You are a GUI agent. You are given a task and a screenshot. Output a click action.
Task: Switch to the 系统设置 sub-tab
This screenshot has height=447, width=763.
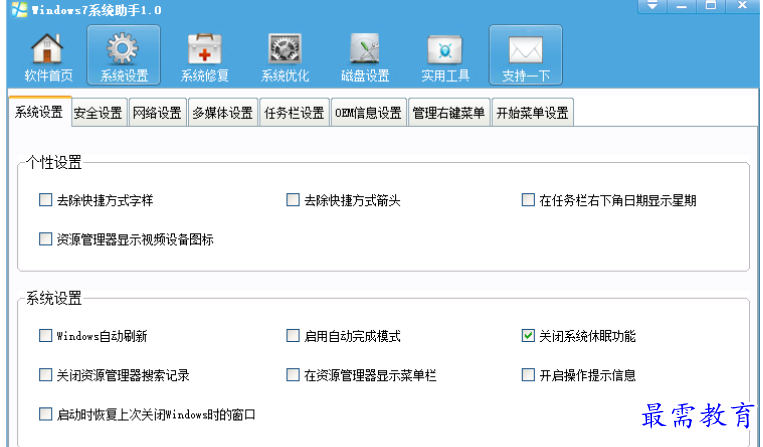[x=39, y=112]
